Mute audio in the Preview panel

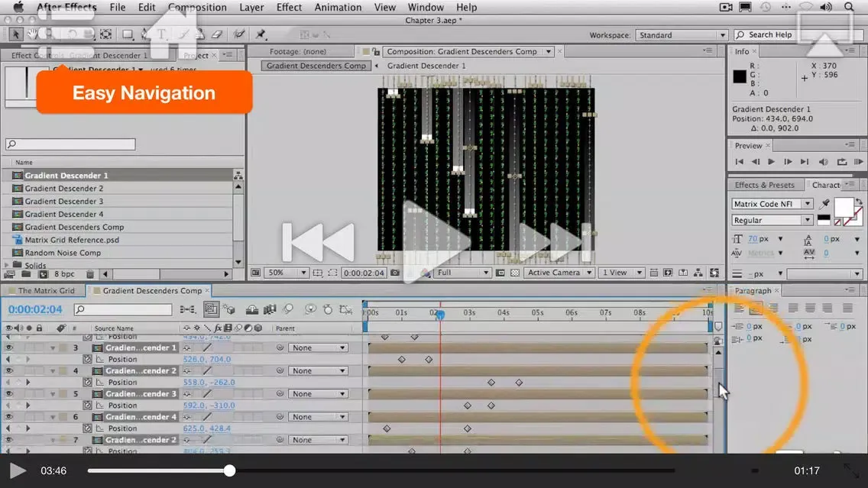coord(823,162)
